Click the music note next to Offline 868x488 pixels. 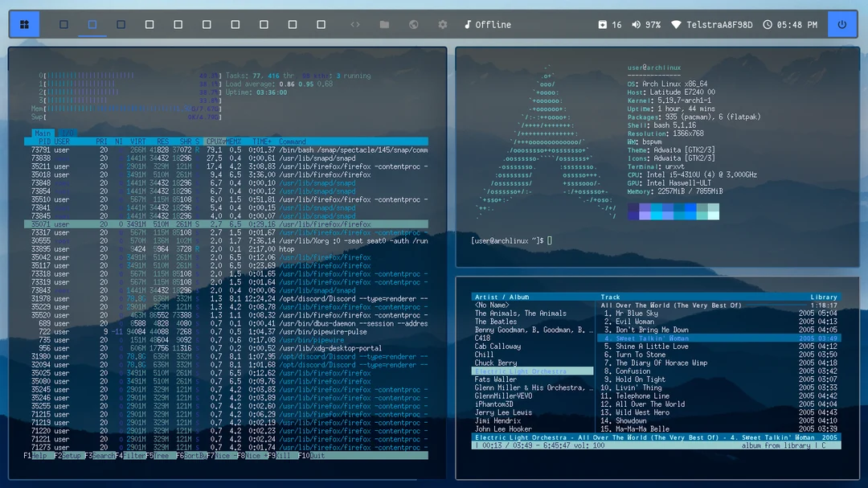[469, 24]
